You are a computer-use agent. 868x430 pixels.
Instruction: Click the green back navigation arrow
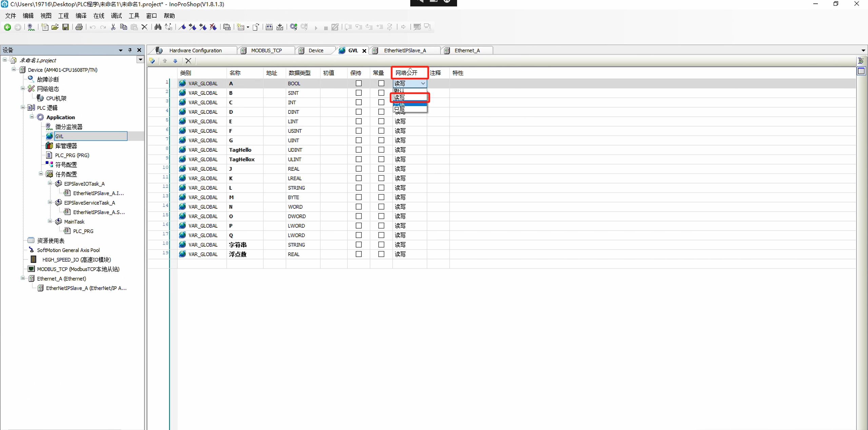(7, 27)
